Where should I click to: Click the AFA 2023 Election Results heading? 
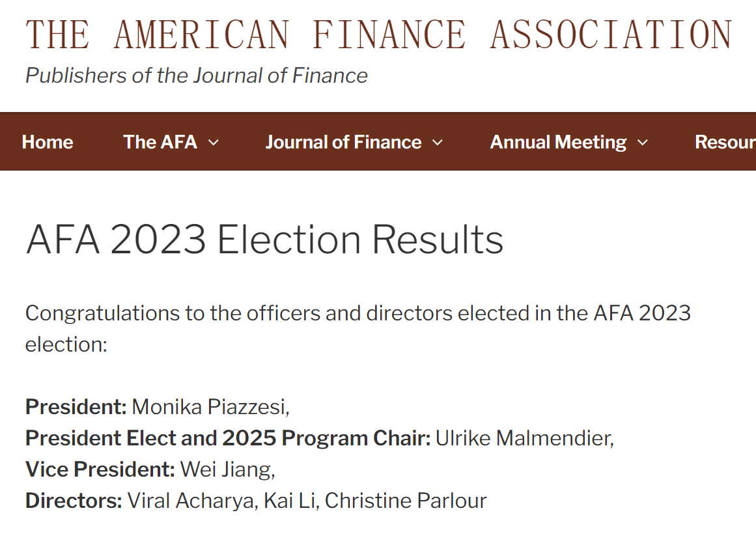click(x=264, y=240)
